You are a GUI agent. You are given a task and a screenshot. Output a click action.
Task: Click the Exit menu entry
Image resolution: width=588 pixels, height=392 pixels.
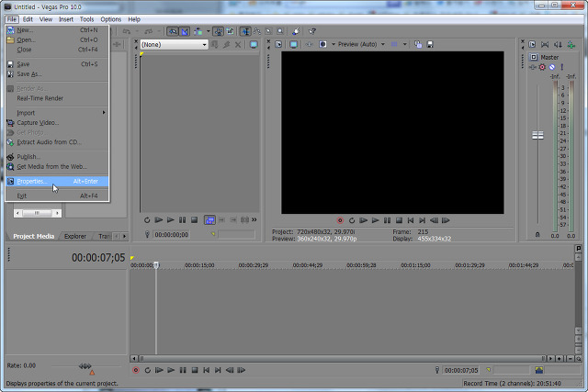pyautogui.click(x=57, y=196)
